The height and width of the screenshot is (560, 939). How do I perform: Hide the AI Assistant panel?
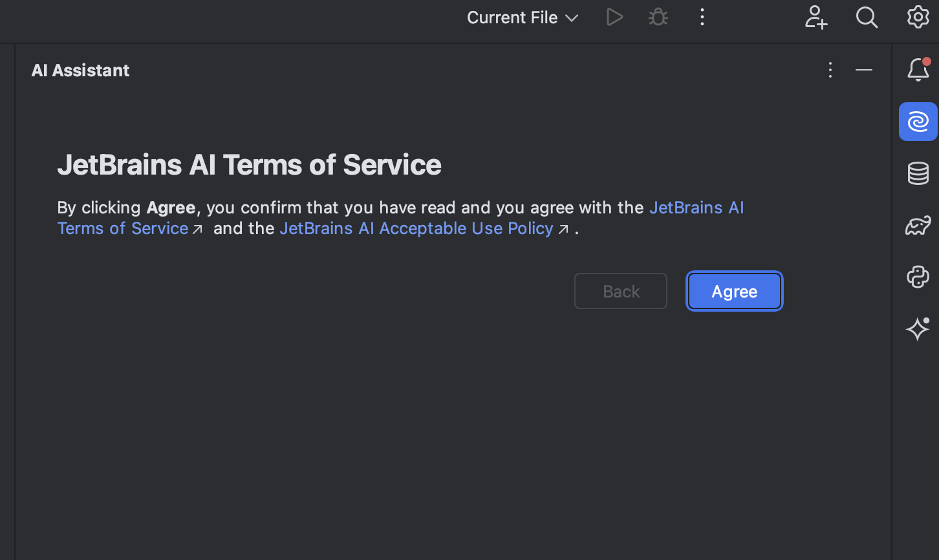tap(864, 70)
